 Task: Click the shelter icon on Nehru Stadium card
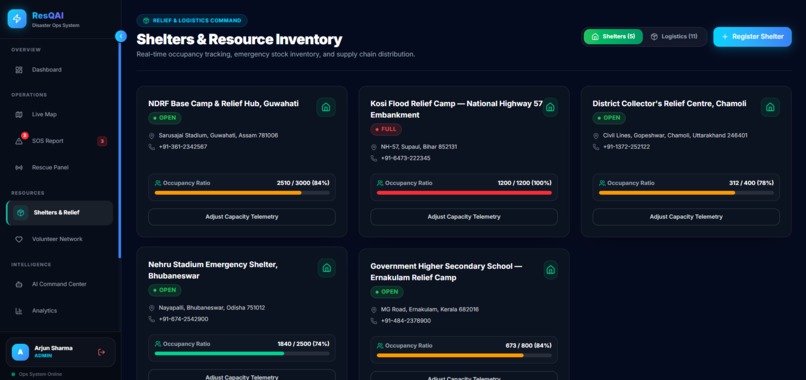pyautogui.click(x=326, y=268)
